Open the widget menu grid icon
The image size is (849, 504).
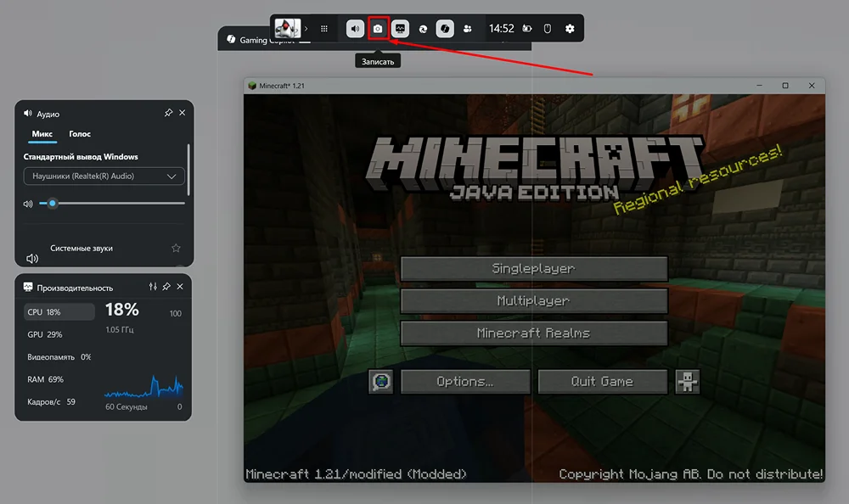pos(323,28)
